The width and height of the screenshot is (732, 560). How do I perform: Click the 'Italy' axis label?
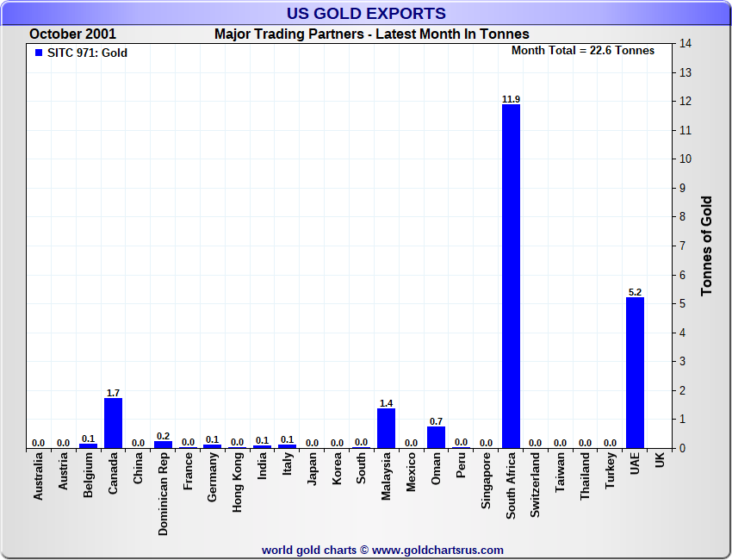288,464
